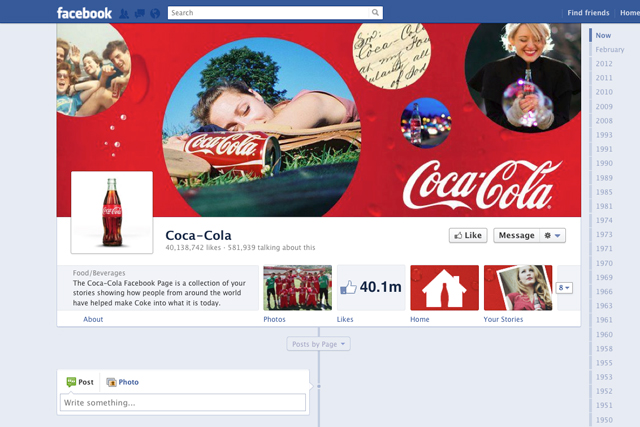The height and width of the screenshot is (427, 640).
Task: Jump to 1953 on timeline
Action: point(604,377)
